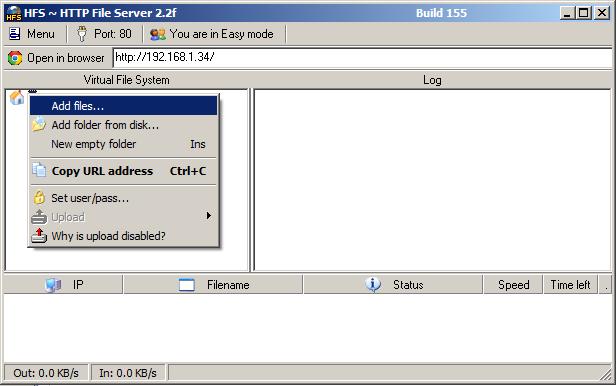Screen dimensions: 616x386
Task: Click the window icon in Filename header
Action: tap(187, 285)
